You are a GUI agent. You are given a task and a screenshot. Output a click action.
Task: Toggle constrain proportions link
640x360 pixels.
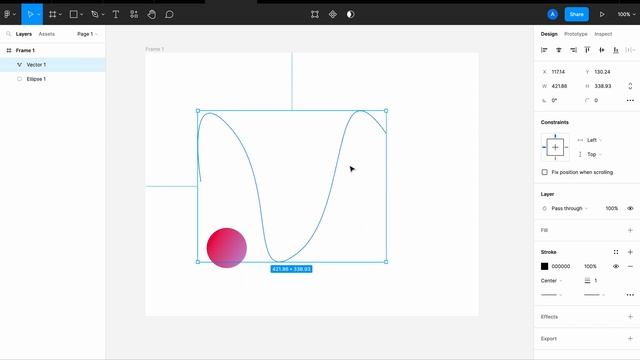pos(630,86)
